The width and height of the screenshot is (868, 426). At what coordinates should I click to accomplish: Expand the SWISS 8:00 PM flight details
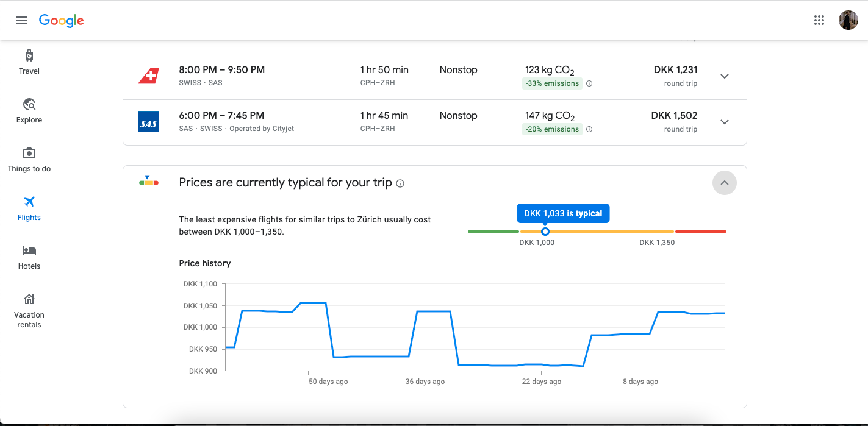[724, 76]
